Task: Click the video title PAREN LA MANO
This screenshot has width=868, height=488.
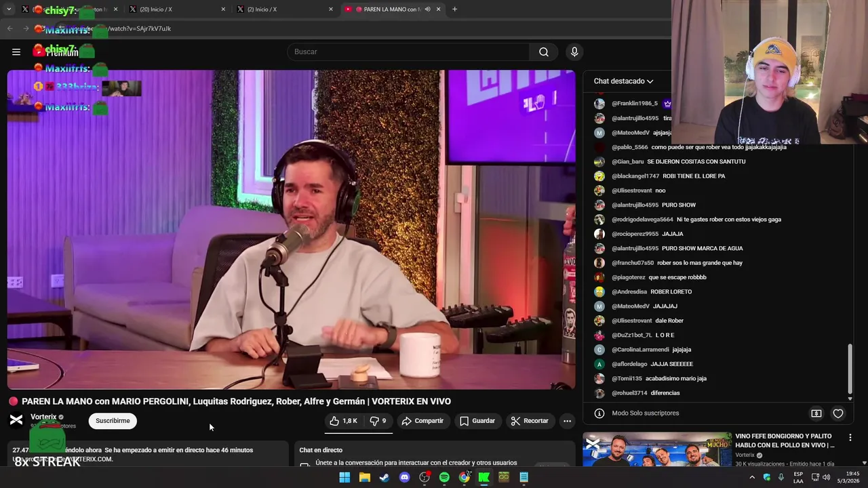Action: point(236,401)
